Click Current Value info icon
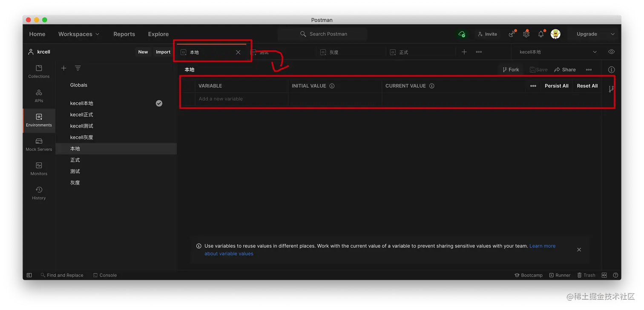 [431, 86]
